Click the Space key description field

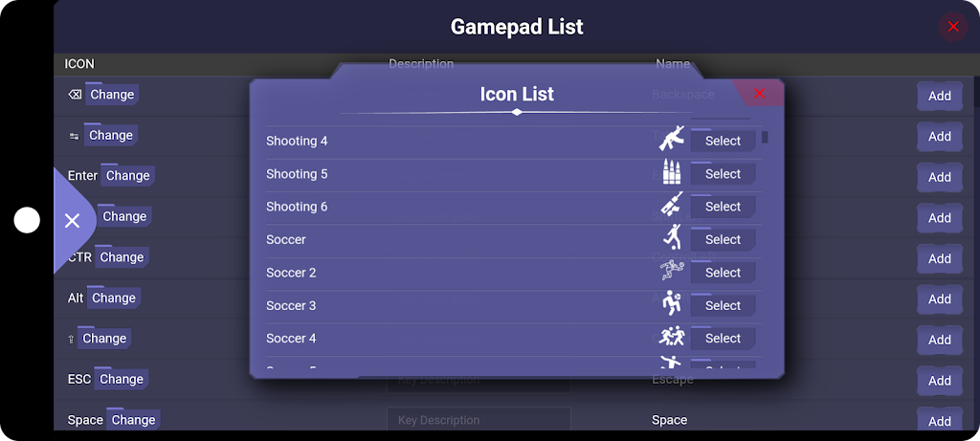click(x=479, y=420)
